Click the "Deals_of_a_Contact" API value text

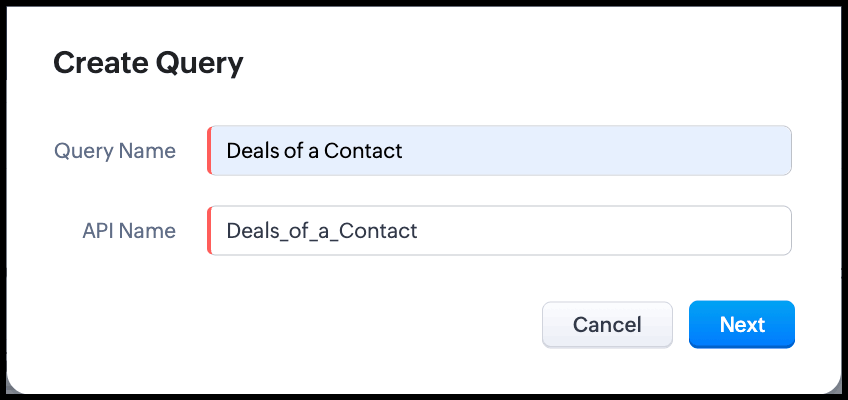(x=321, y=231)
